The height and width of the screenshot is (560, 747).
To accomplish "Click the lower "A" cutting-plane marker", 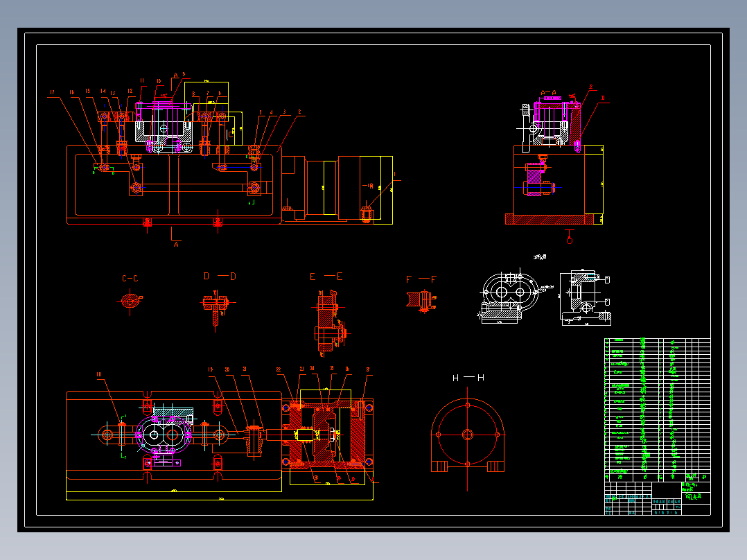I will click(176, 244).
